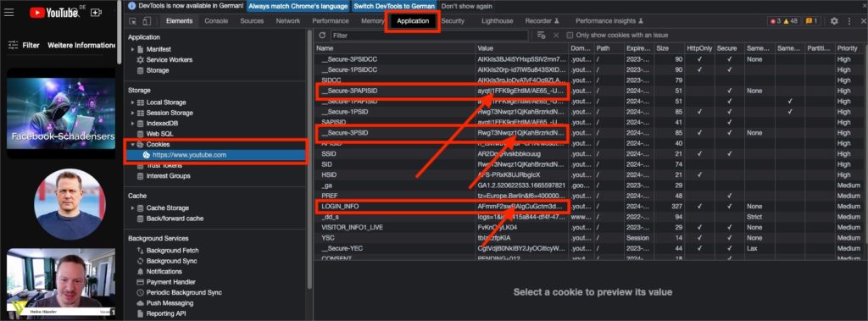Click the circular channel avatar picture

[70, 203]
